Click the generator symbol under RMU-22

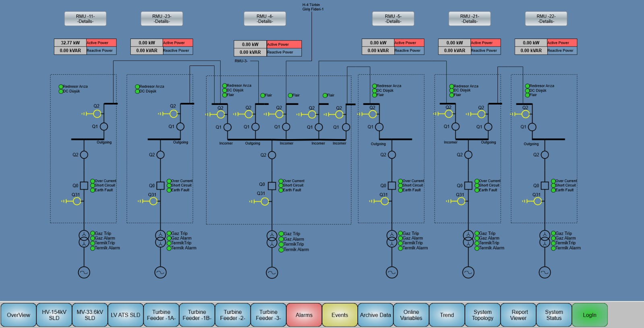(x=545, y=273)
